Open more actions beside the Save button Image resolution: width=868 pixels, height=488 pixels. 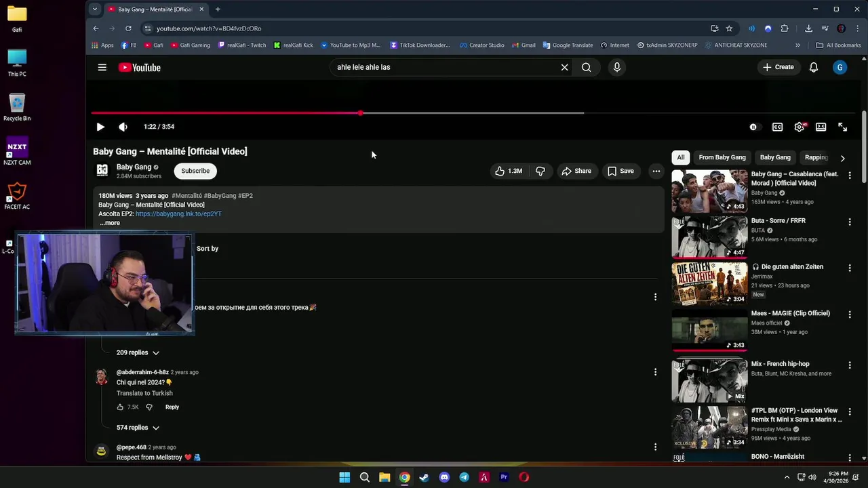(x=656, y=171)
